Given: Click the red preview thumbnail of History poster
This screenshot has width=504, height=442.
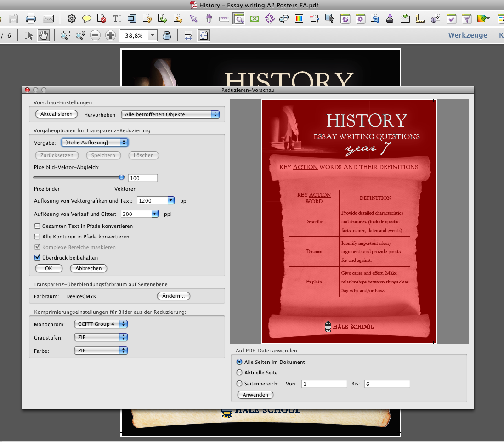Looking at the screenshot, I should pyautogui.click(x=349, y=221).
